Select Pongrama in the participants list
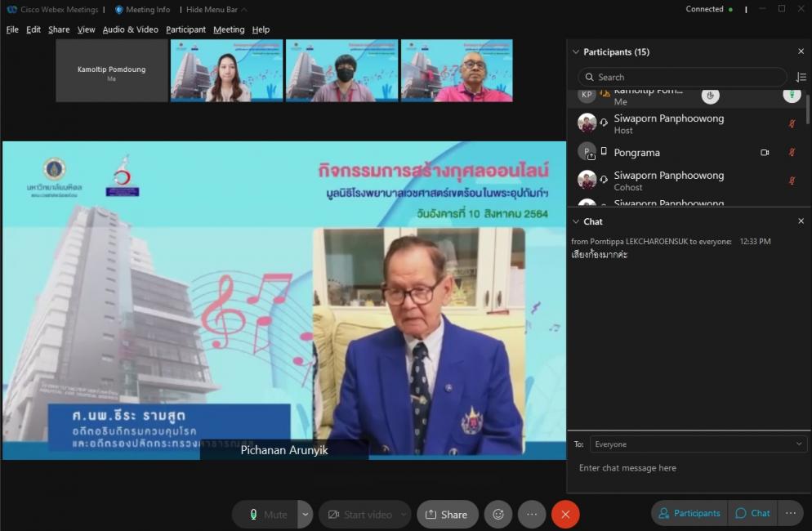Viewport: 812px width, 531px height. 687,152
